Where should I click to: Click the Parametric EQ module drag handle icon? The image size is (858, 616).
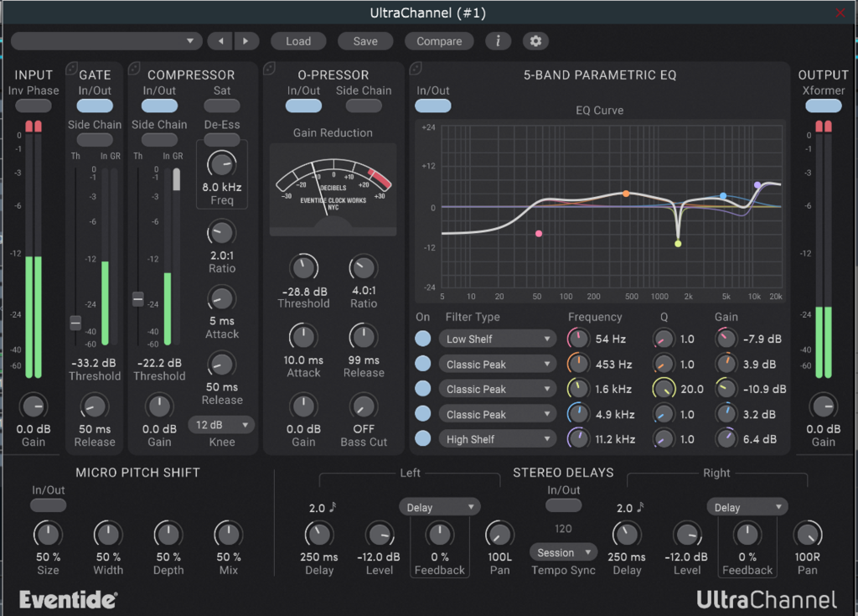pyautogui.click(x=416, y=68)
